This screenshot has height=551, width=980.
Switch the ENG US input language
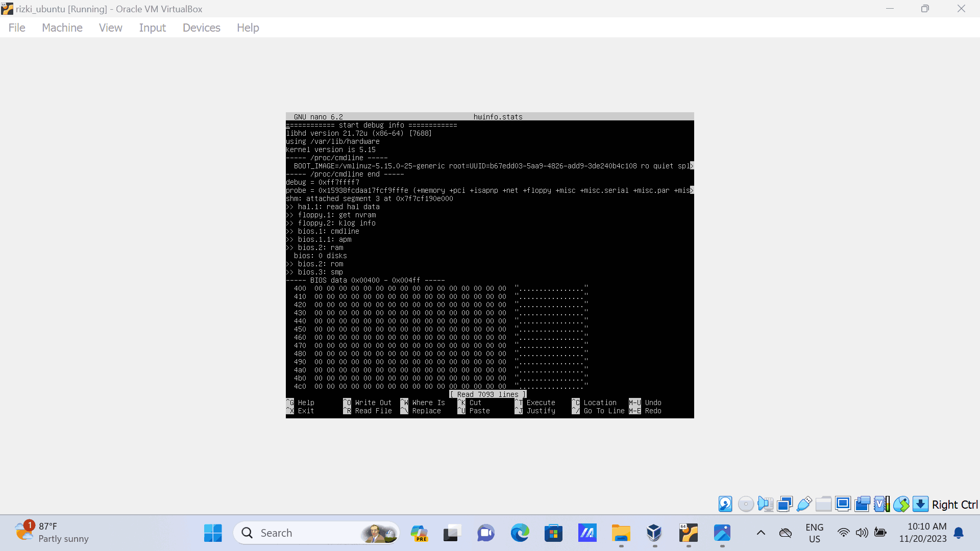815,533
